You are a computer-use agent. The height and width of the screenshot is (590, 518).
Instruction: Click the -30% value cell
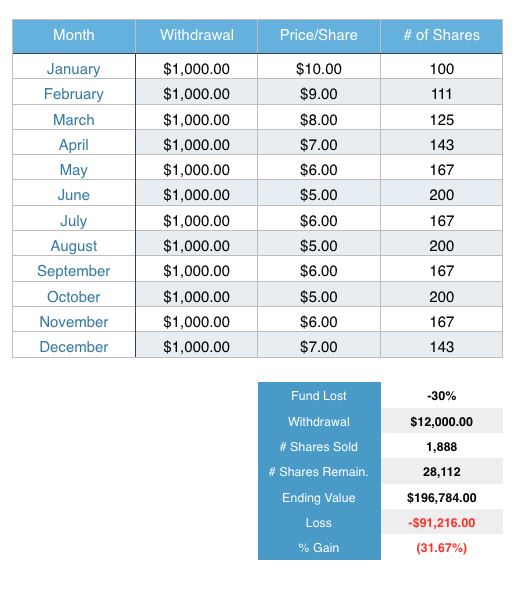pos(442,395)
